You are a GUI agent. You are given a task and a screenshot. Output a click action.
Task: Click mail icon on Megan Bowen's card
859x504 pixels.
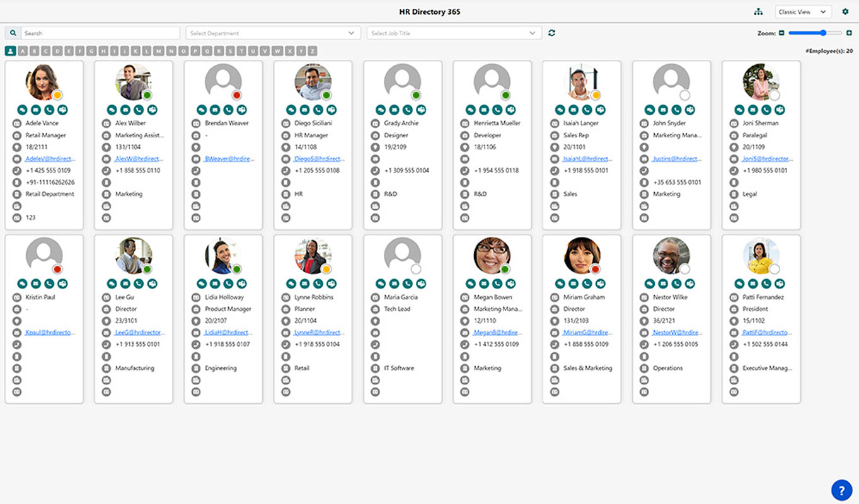coord(483,284)
